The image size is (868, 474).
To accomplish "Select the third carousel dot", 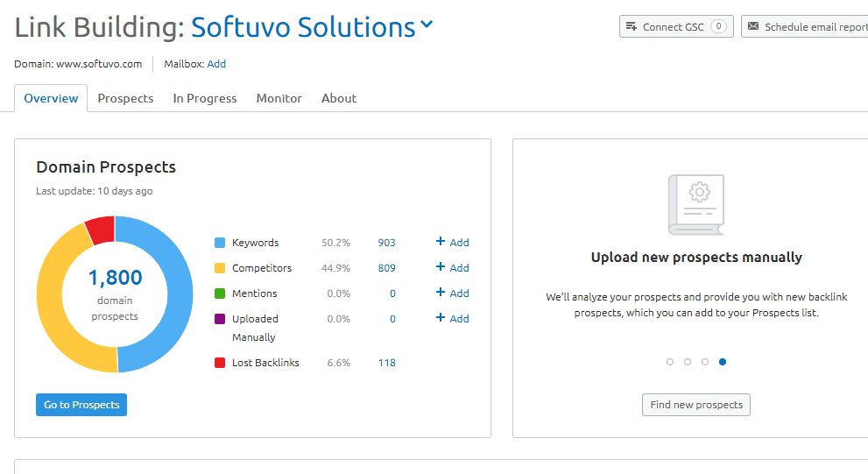I will (705, 362).
